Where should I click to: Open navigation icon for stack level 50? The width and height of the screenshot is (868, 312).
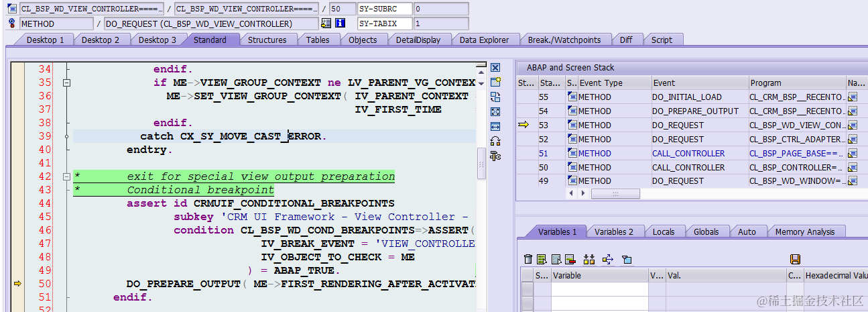coord(853,168)
